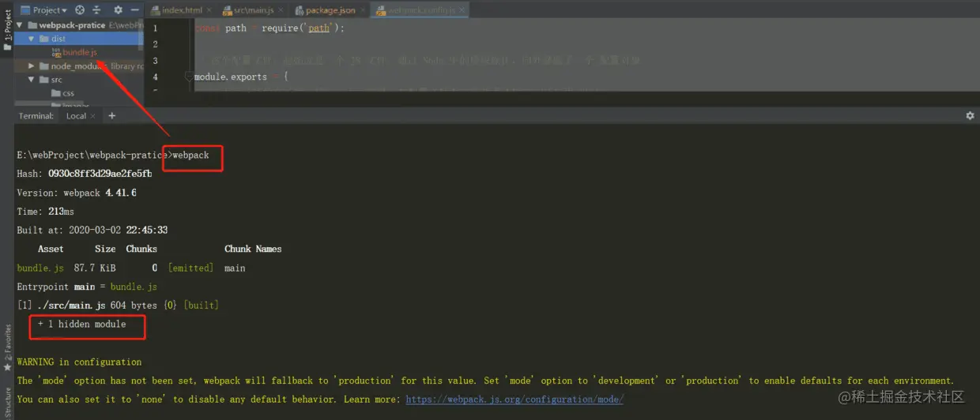Viewport: 980px width, 420px height.
Task: Click the module.exports code line
Action: coord(242,77)
